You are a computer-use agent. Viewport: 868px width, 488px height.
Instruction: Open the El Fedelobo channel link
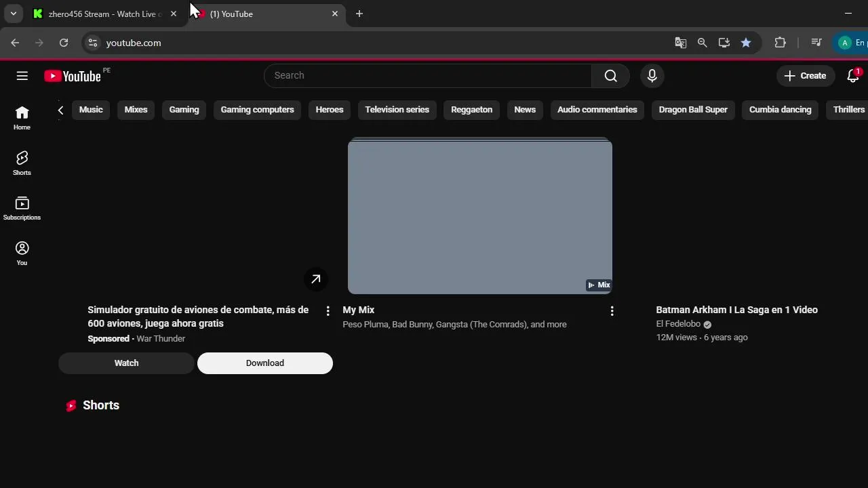point(678,324)
